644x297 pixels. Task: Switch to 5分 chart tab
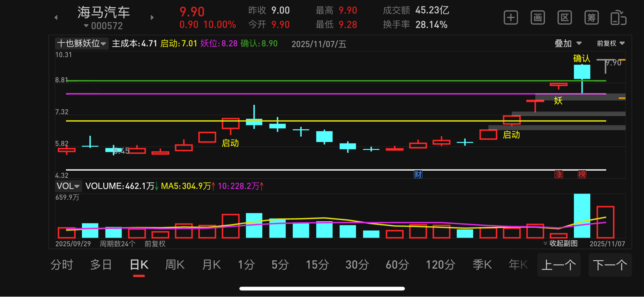click(280, 265)
